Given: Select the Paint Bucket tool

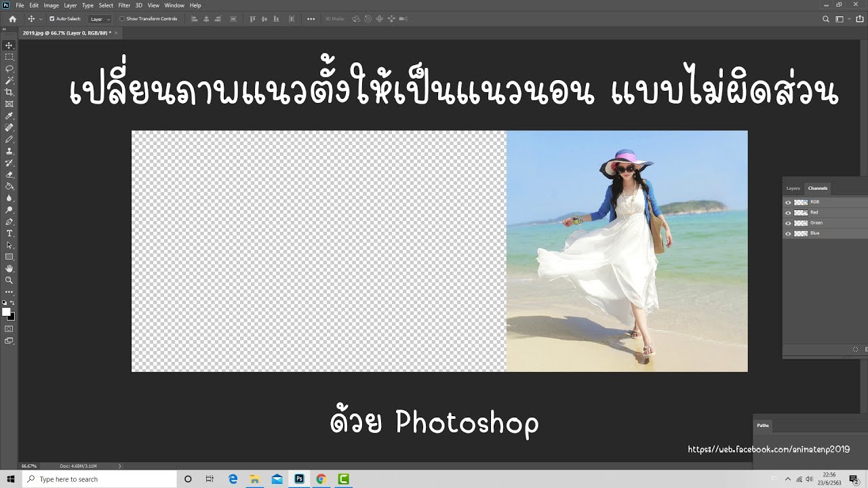Looking at the screenshot, I should [9, 186].
